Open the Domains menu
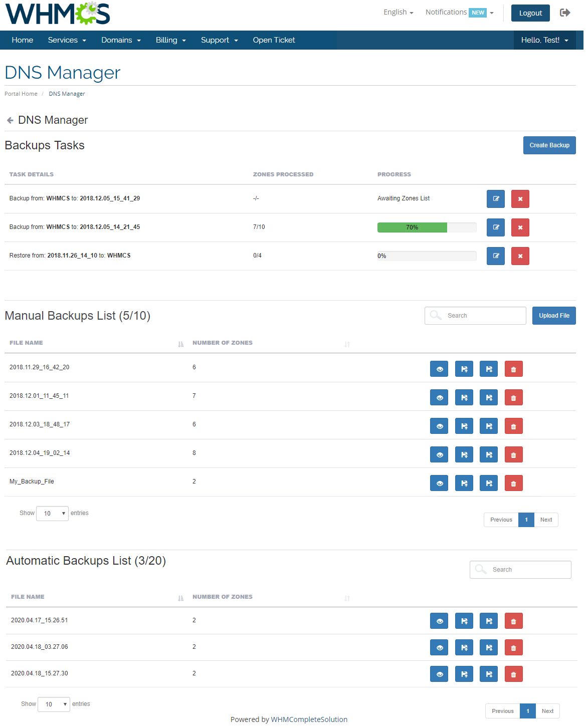This screenshot has height=728, width=588. 120,40
